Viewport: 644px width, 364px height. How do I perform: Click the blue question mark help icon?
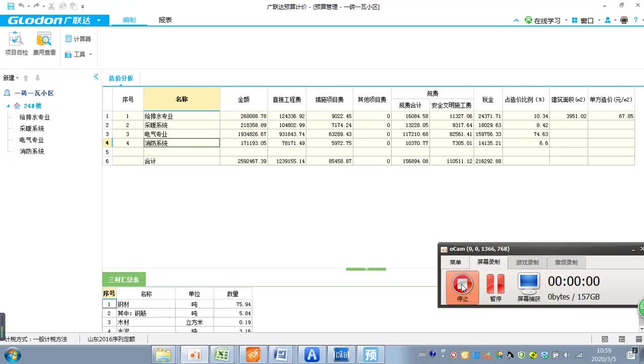pyautogui.click(x=635, y=20)
